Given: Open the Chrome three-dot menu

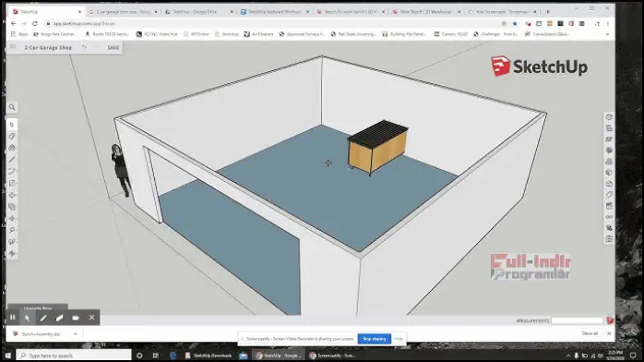Looking at the screenshot, I should pyautogui.click(x=608, y=24).
